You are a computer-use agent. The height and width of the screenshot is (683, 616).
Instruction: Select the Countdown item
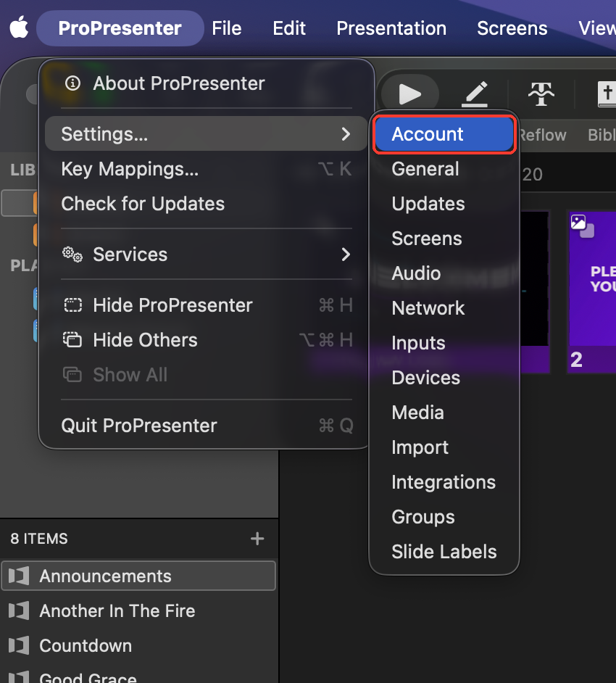[138, 645]
